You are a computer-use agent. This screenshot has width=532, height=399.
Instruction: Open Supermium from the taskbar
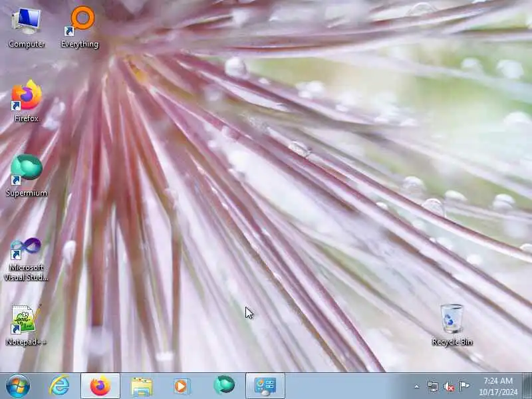(x=224, y=385)
